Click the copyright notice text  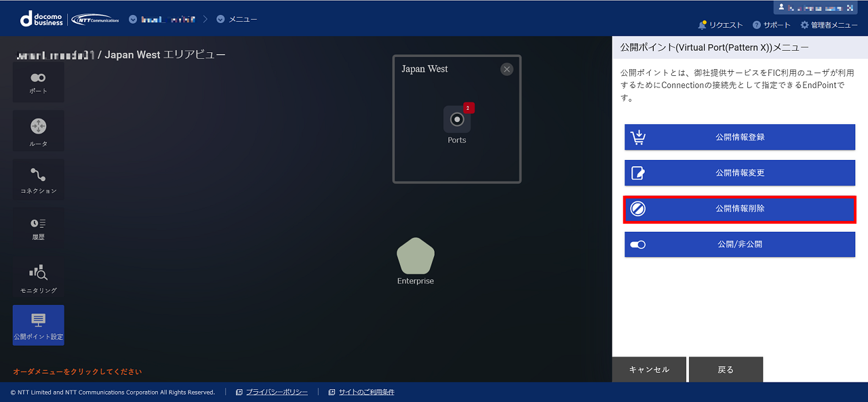113,392
